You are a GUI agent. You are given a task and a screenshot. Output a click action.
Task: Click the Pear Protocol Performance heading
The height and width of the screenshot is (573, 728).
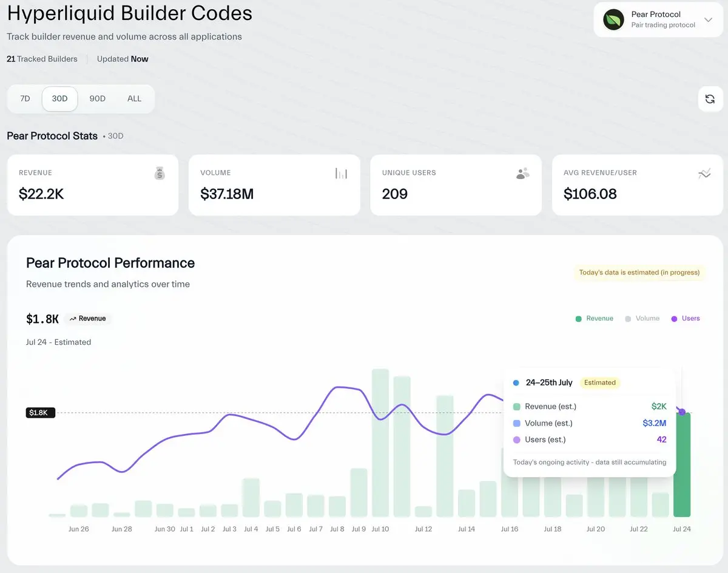pos(110,263)
